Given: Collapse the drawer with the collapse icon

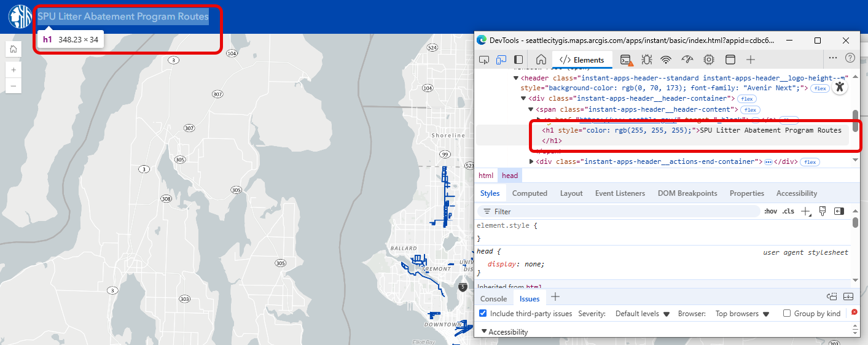Looking at the screenshot, I should tap(848, 297).
